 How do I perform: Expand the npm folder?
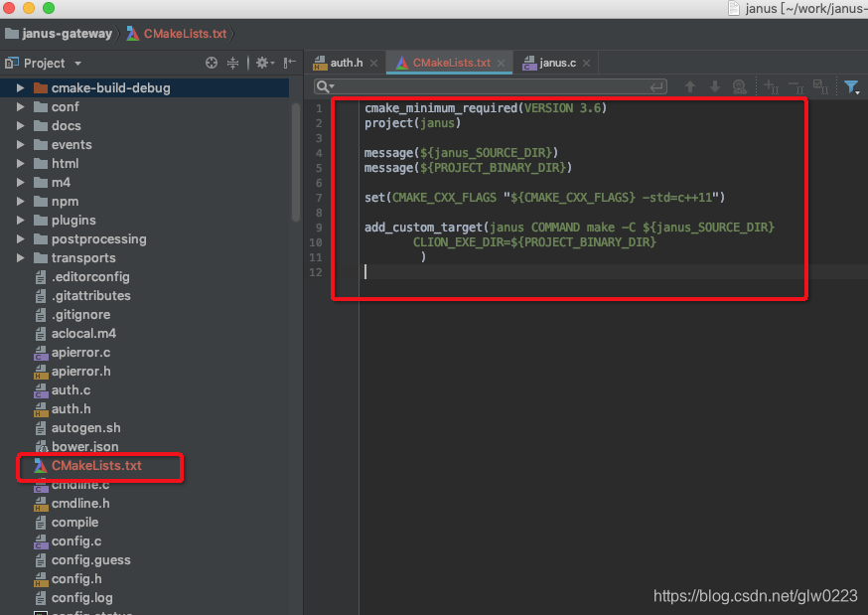tap(21, 201)
